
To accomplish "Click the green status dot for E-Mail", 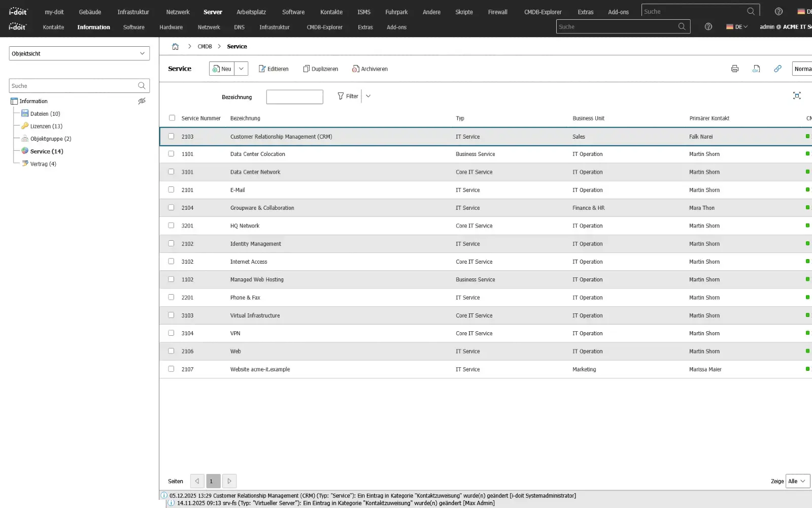I will click(807, 189).
